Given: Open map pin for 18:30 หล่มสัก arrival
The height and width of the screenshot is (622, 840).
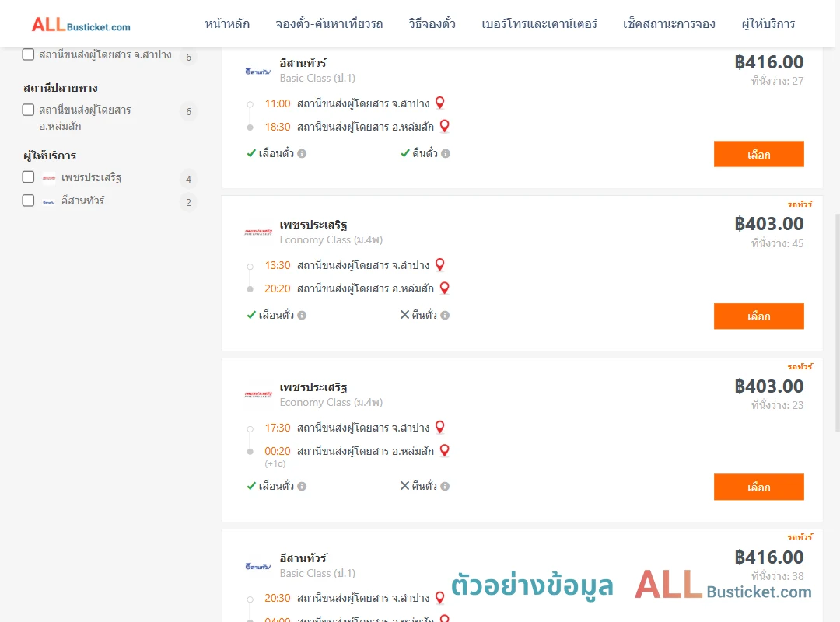Looking at the screenshot, I should [445, 127].
